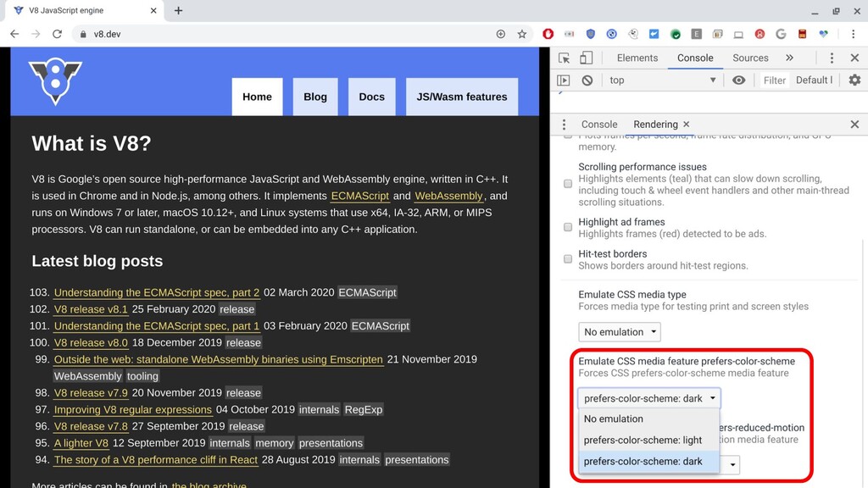Enable Hit-test borders checkbox
This screenshot has width=868, height=488.
(568, 259)
